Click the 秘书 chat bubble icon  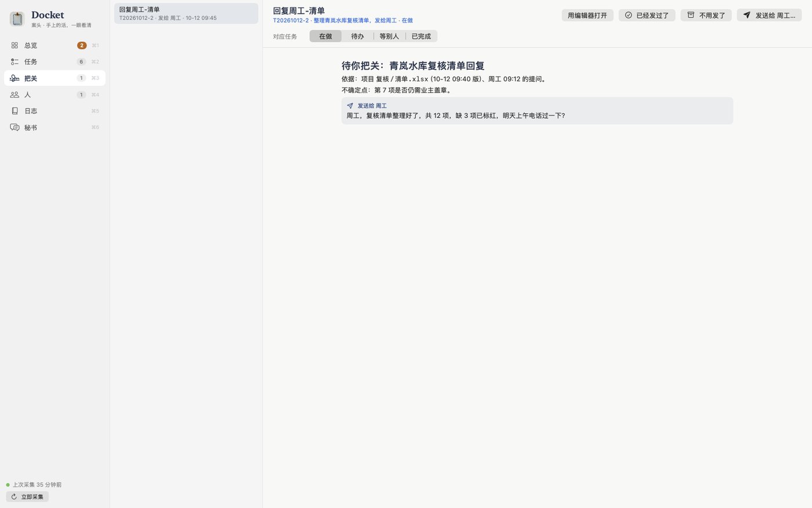14,127
